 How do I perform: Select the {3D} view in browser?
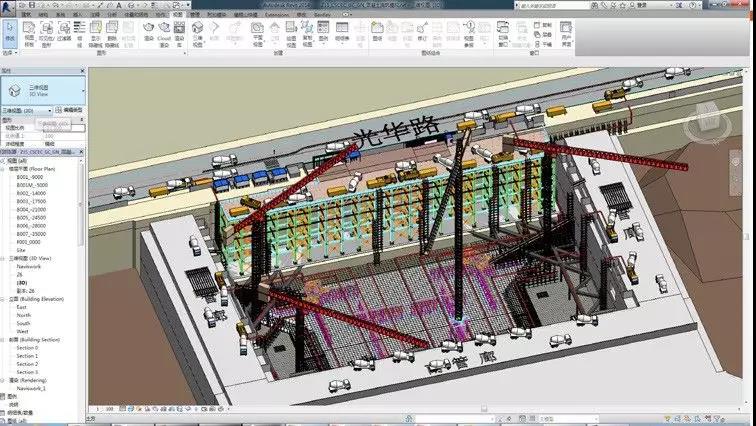[x=22, y=283]
